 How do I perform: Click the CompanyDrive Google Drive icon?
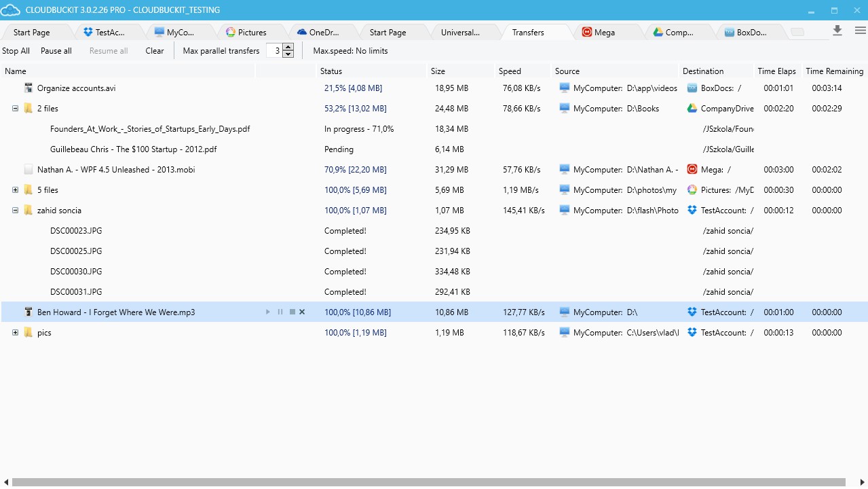(x=692, y=109)
